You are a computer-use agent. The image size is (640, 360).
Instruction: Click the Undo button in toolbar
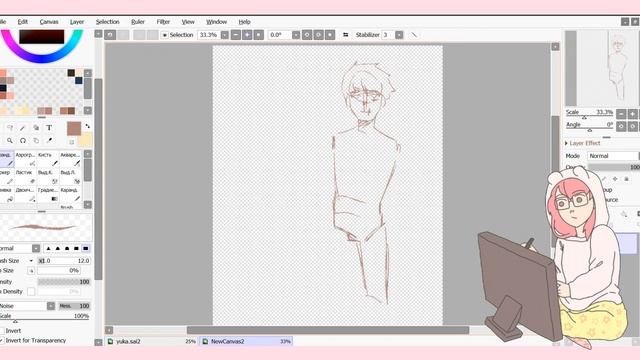110,35
